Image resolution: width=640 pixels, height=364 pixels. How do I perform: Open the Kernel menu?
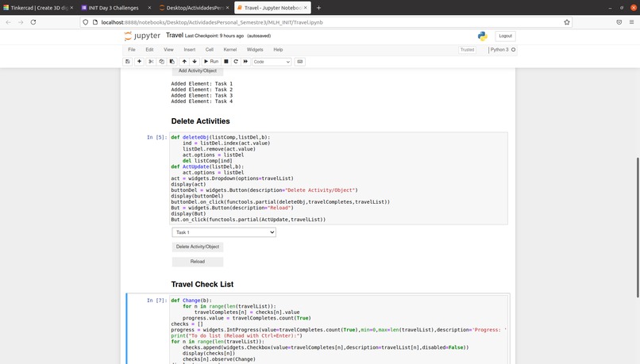coord(229,50)
